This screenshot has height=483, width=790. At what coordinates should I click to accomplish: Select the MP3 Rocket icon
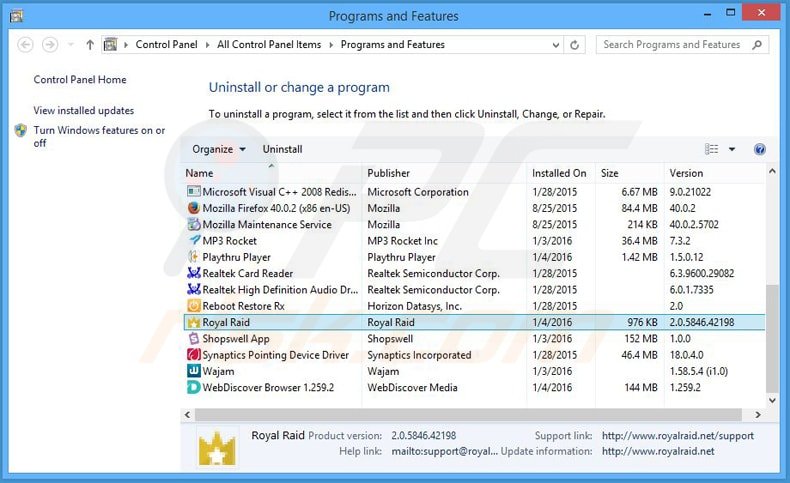193,241
